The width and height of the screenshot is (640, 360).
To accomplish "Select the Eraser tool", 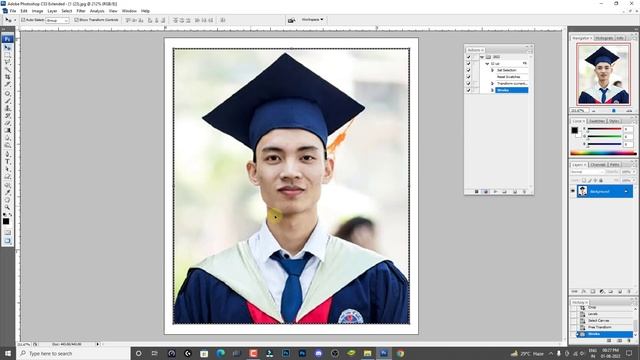I will pyautogui.click(x=7, y=123).
